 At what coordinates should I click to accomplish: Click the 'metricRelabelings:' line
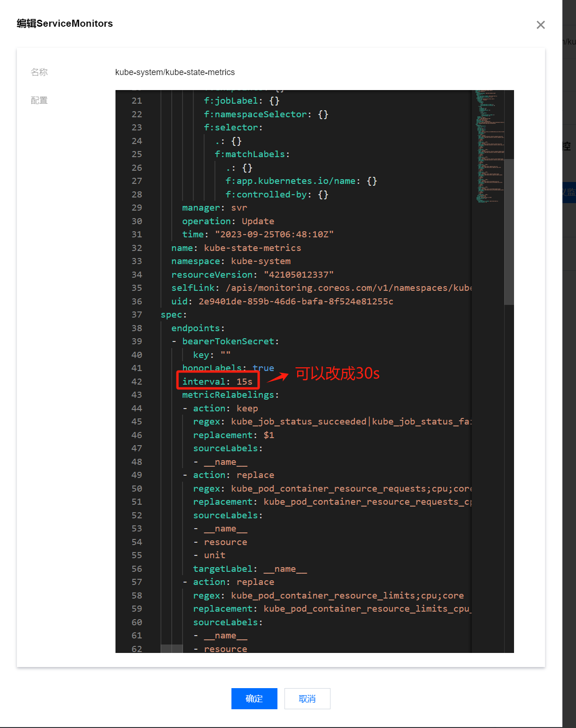coord(230,395)
